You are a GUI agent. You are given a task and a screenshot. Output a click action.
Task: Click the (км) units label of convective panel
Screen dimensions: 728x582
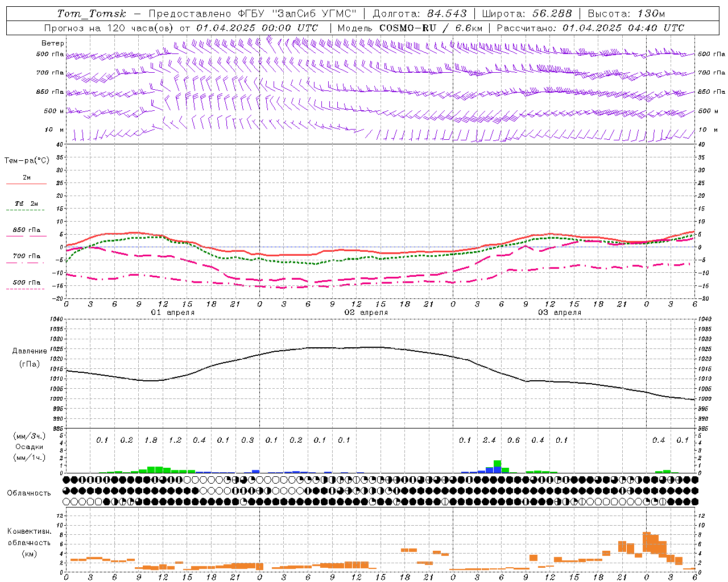(x=29, y=554)
